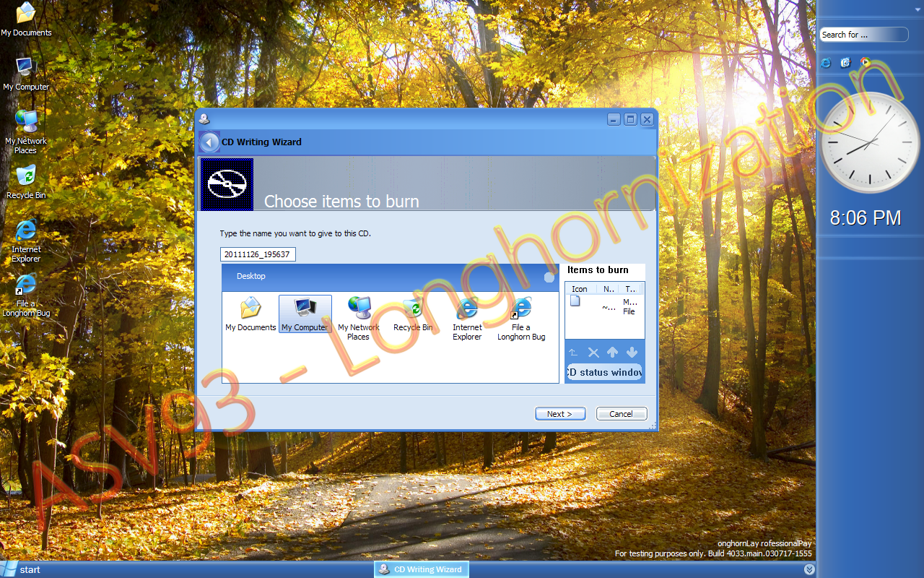Open the Start menu
This screenshot has height=578, width=924.
click(22, 570)
